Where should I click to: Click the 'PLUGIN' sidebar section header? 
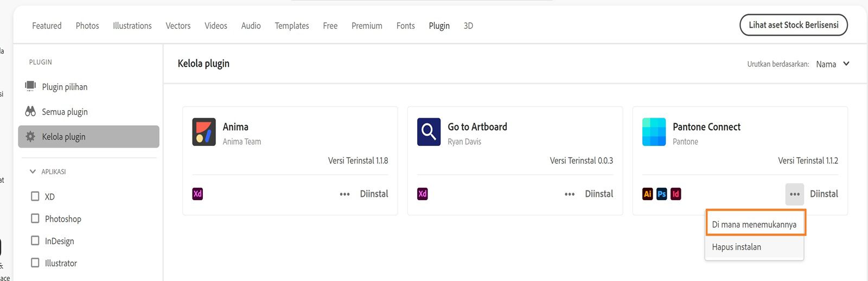point(41,62)
